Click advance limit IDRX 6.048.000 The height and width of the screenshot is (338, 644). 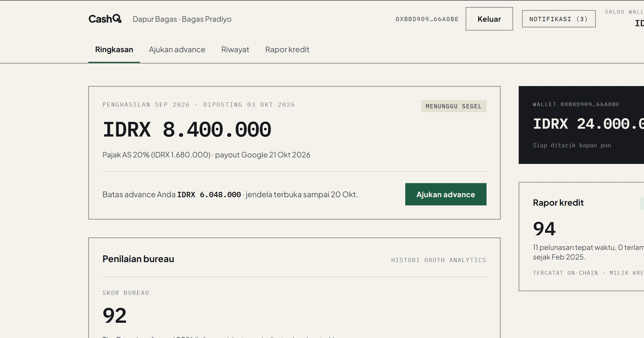point(209,195)
